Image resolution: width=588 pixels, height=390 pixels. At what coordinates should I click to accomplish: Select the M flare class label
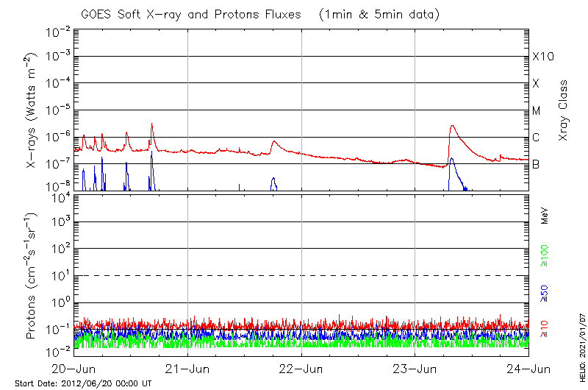pos(537,110)
